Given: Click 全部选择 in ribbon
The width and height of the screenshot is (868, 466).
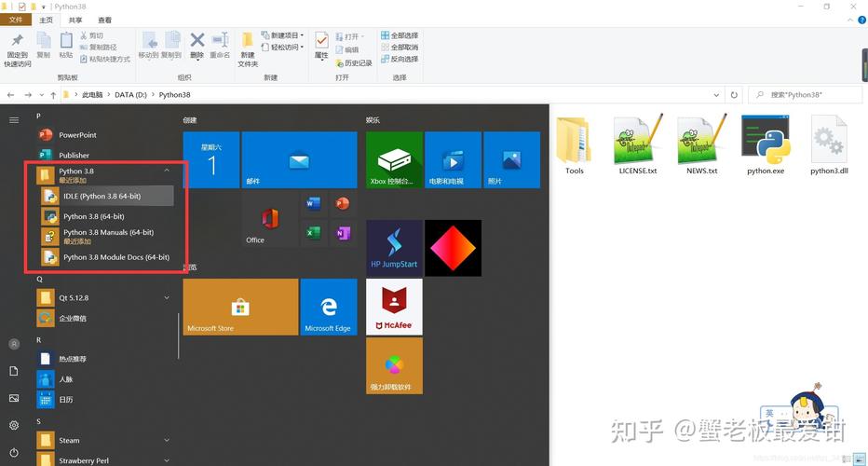Looking at the screenshot, I should 400,34.
